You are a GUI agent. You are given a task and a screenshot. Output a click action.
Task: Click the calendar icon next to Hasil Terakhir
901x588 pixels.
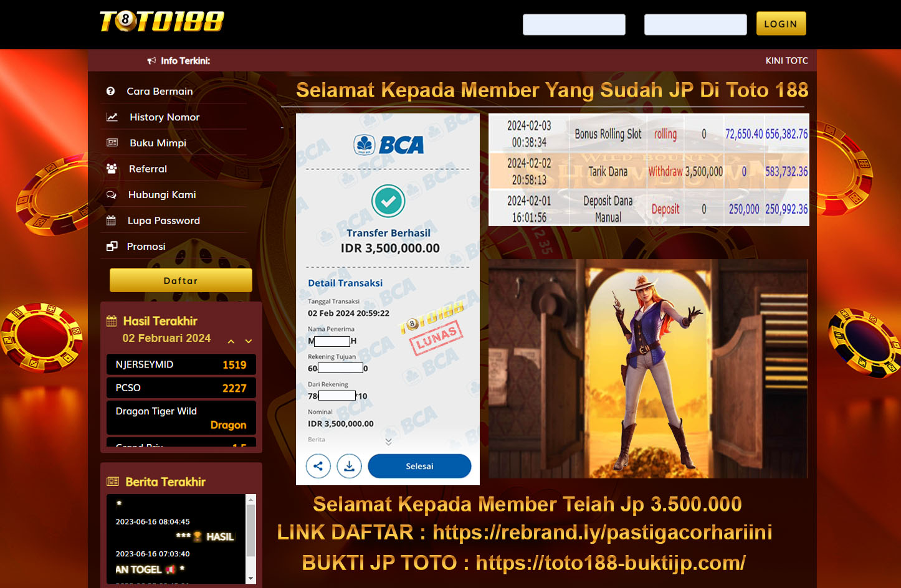click(112, 321)
